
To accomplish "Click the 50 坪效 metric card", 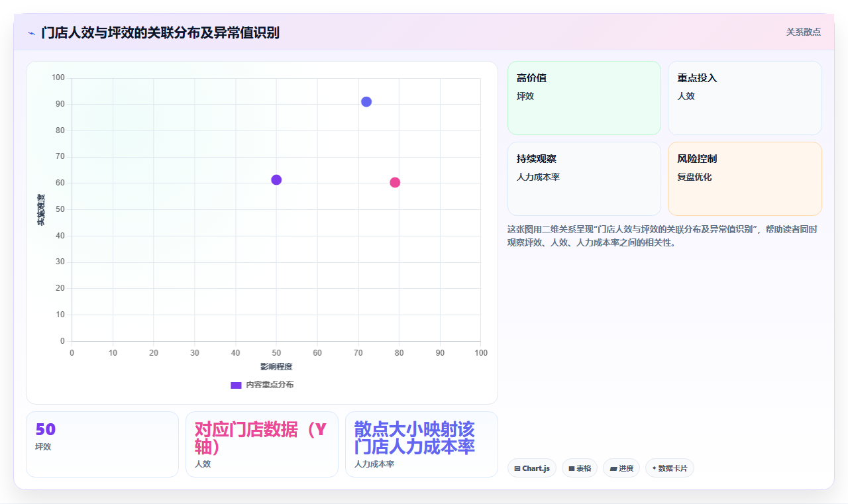I will 102,444.
